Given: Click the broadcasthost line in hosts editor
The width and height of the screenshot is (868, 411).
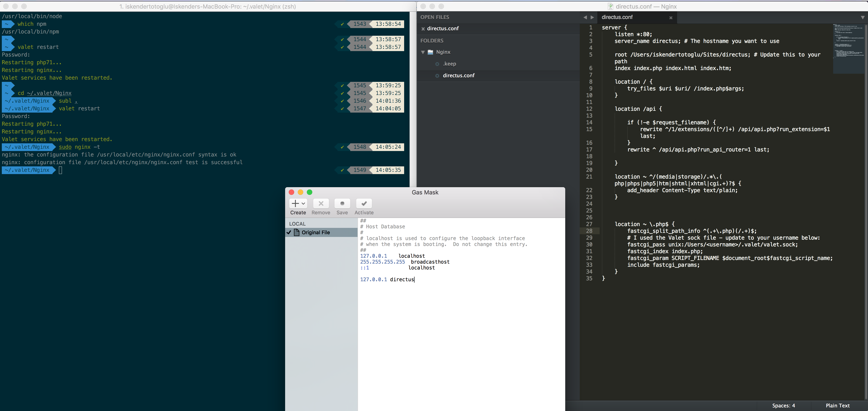Looking at the screenshot, I should (x=405, y=262).
